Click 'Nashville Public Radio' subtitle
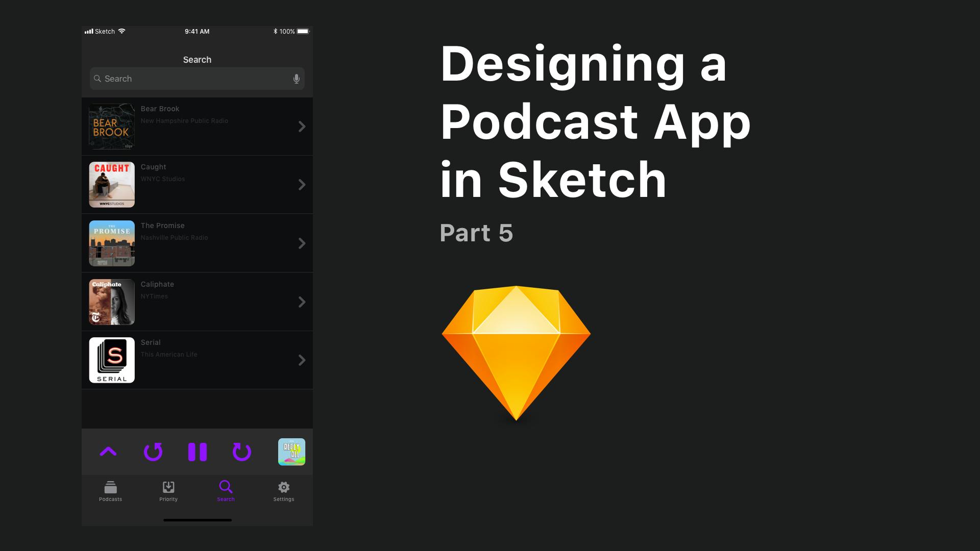Image resolution: width=980 pixels, height=551 pixels. click(x=175, y=238)
